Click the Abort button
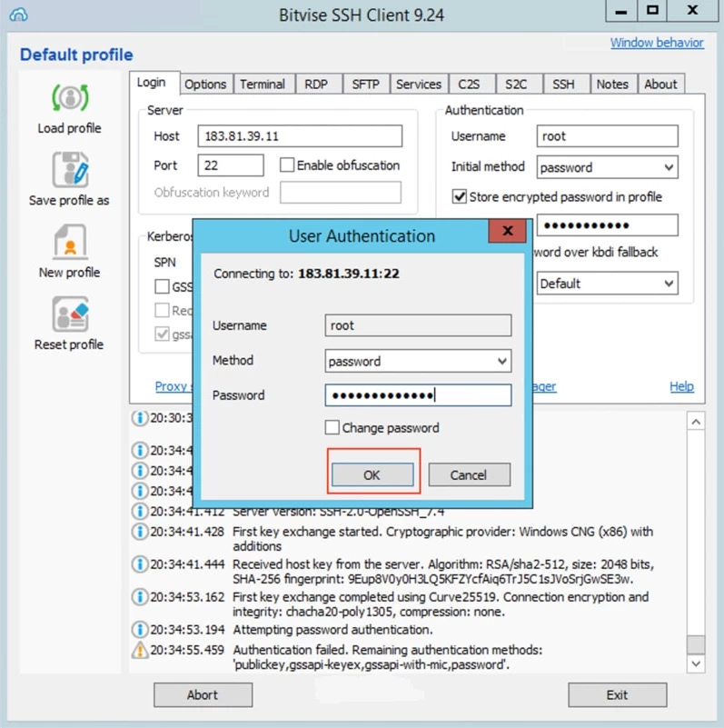724x728 pixels. (x=203, y=694)
